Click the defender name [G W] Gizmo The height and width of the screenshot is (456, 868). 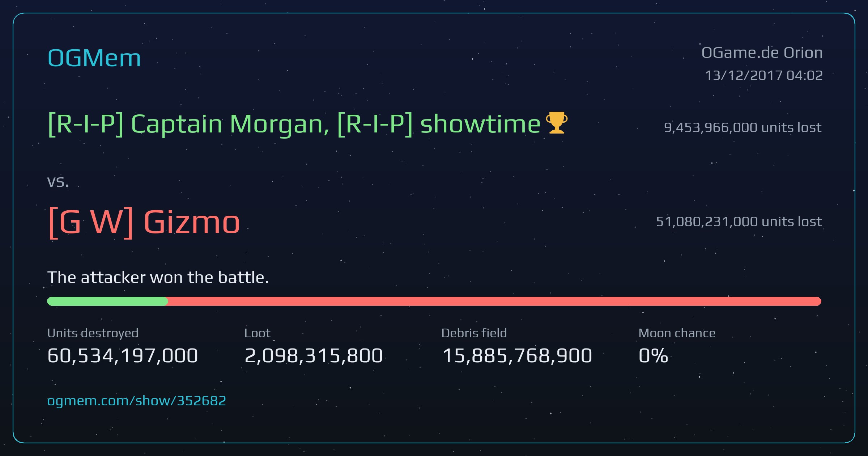click(144, 222)
